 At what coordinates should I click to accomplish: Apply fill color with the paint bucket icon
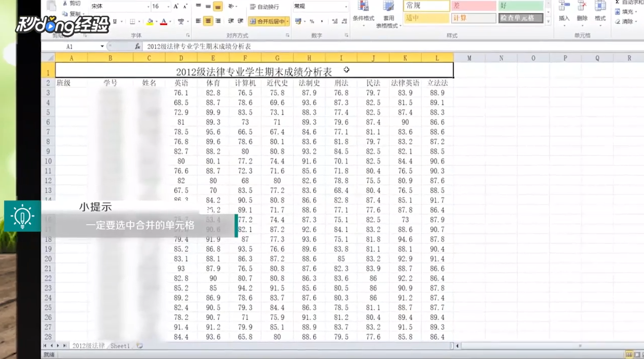(150, 21)
